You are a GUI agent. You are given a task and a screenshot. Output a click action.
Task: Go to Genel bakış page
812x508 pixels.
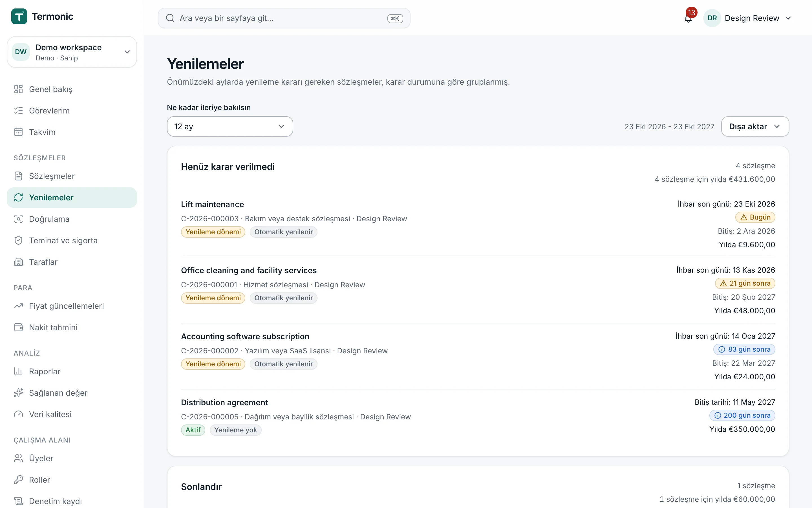pyautogui.click(x=72, y=89)
